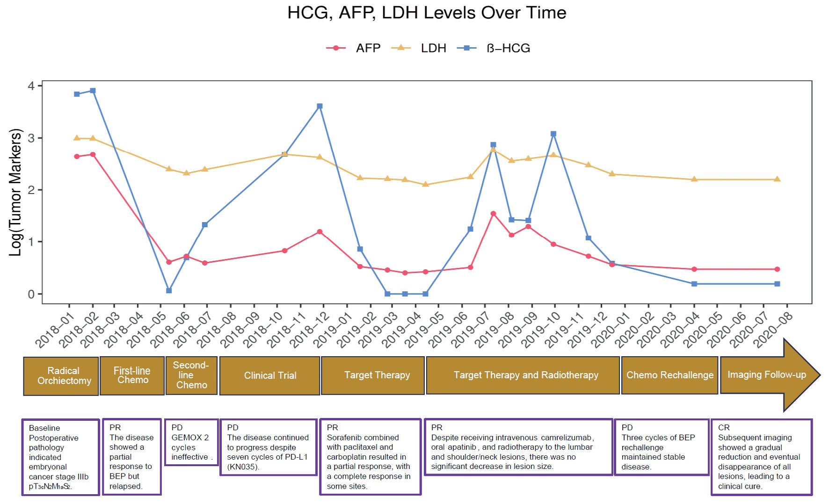Click the Sorafenib partial response description box
The height and width of the screenshot is (504, 829).
[x=370, y=457]
